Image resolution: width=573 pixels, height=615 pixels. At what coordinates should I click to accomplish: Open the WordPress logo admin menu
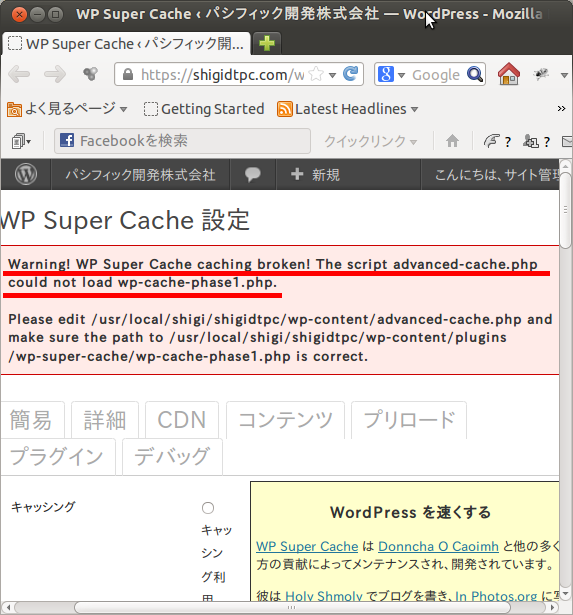click(26, 174)
